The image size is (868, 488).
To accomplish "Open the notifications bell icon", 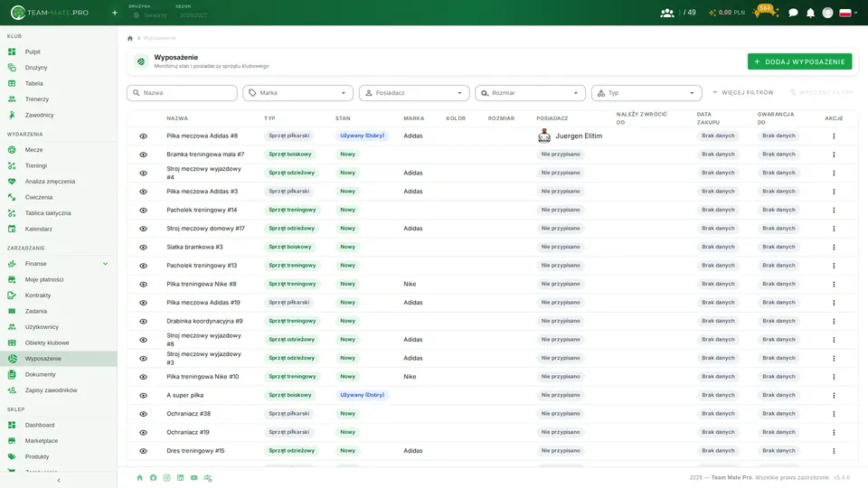I will pyautogui.click(x=810, y=13).
